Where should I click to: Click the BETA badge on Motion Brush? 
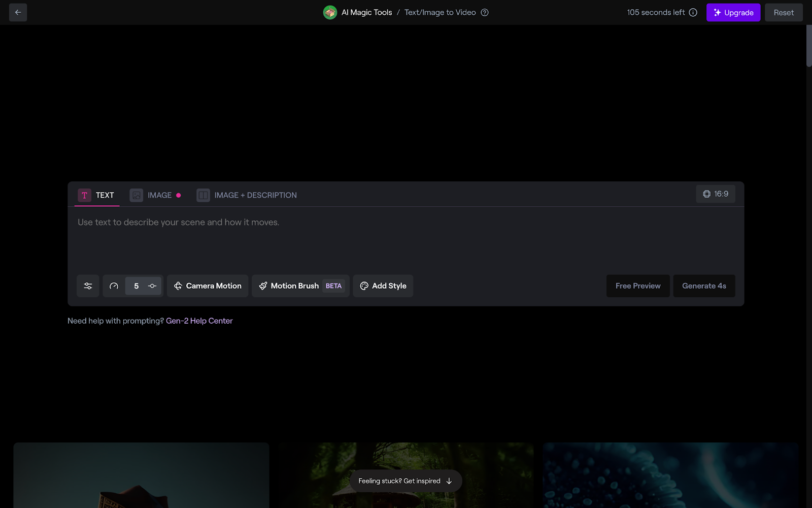pyautogui.click(x=333, y=286)
